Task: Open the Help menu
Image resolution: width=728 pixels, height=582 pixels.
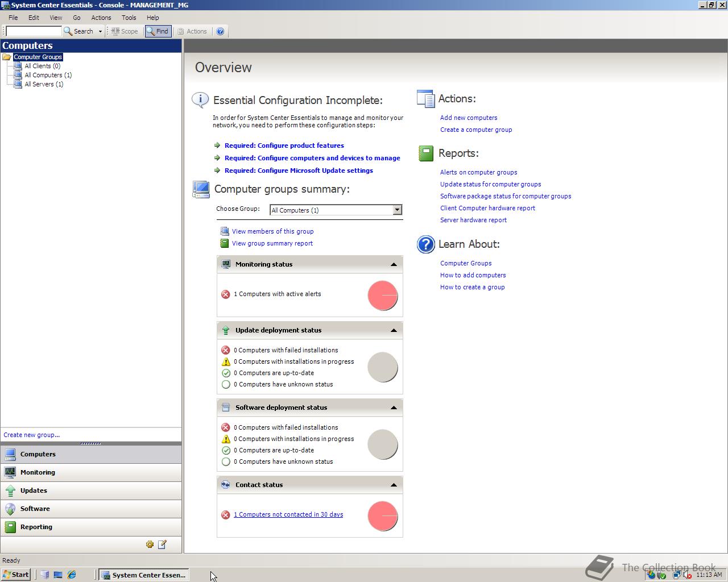Action: (x=153, y=18)
